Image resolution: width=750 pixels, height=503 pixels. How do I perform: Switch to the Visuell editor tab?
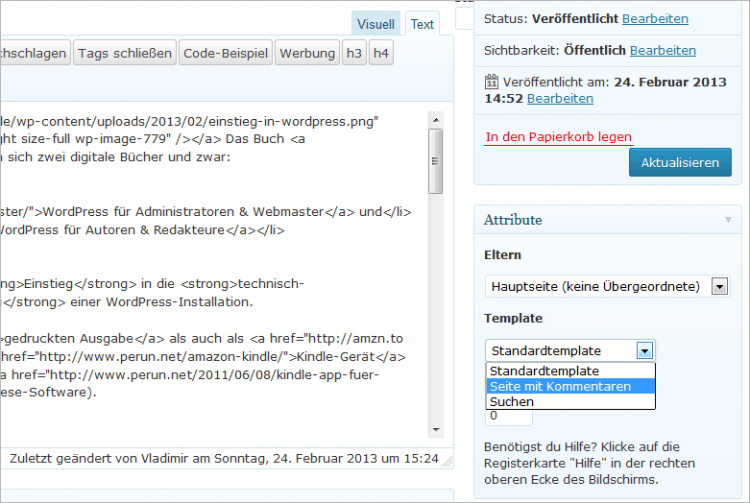pos(376,24)
